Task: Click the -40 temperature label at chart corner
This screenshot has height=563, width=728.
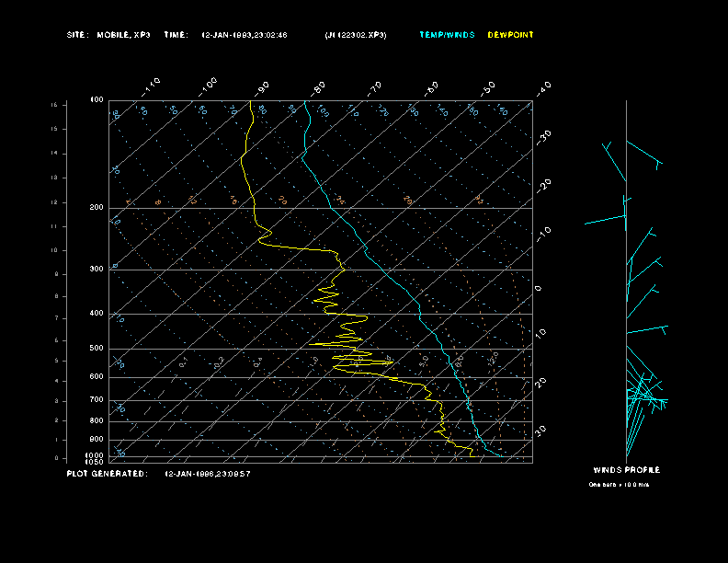Action: click(x=543, y=87)
